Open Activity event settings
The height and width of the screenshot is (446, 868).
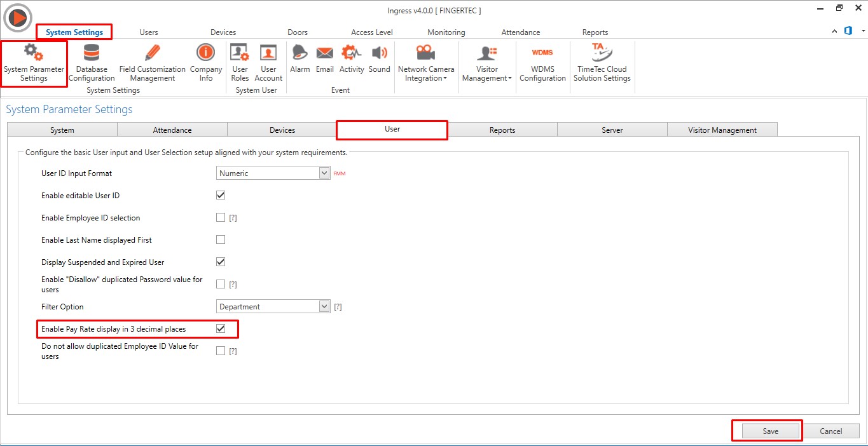pyautogui.click(x=352, y=59)
